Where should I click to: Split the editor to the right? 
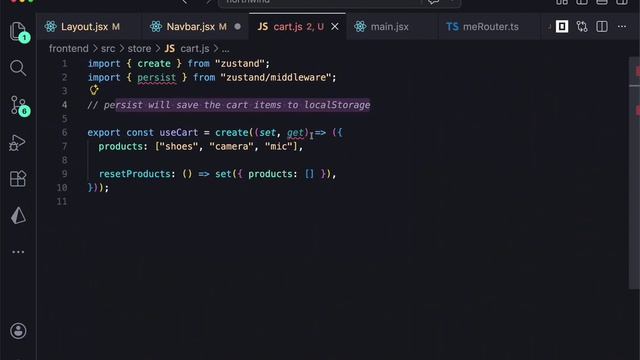click(602, 27)
